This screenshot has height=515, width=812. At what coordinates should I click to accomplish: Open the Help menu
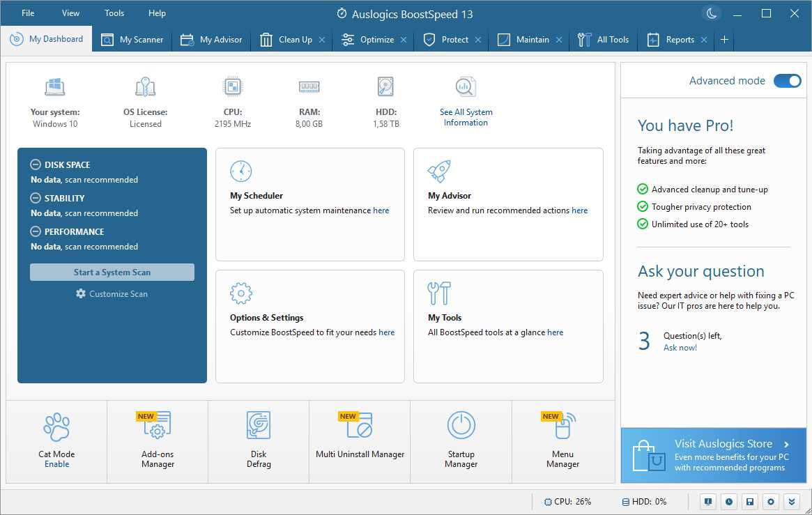point(157,13)
